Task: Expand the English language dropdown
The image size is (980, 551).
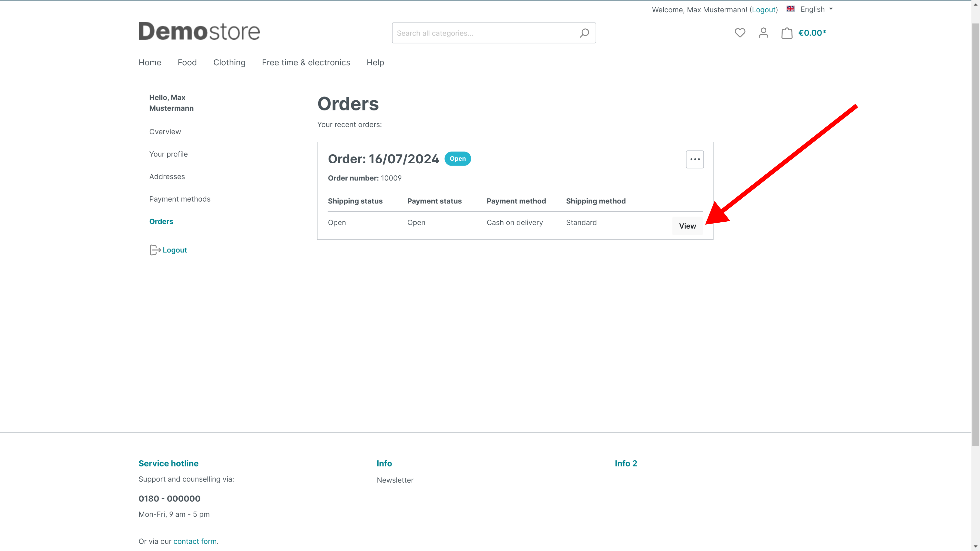Action: tap(816, 9)
